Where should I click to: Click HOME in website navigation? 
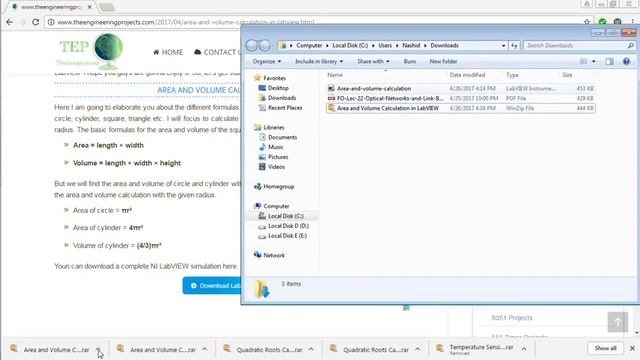coord(168,52)
